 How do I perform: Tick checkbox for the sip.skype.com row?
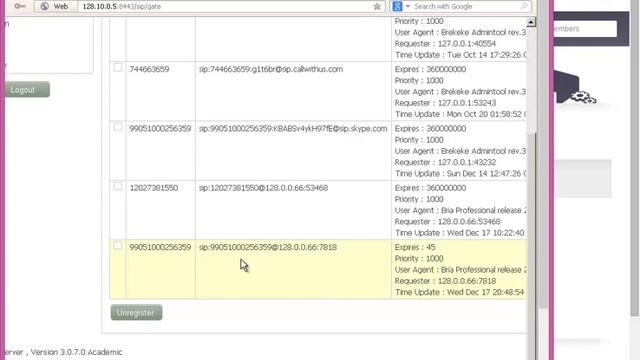(x=118, y=127)
